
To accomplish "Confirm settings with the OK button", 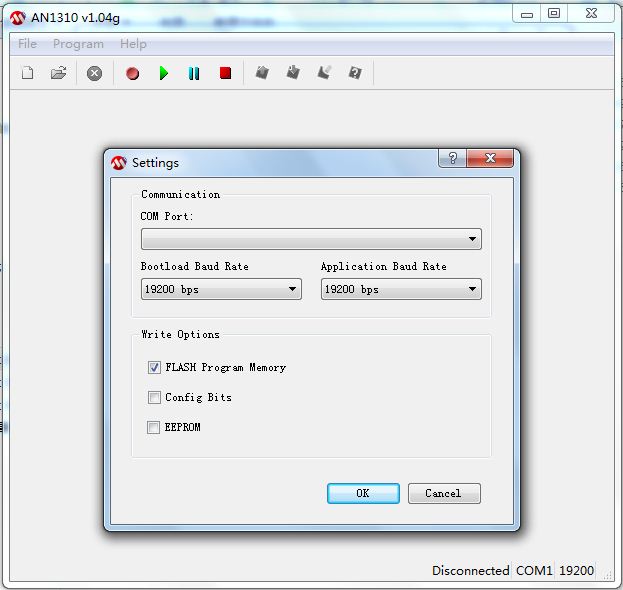I will tap(363, 493).
